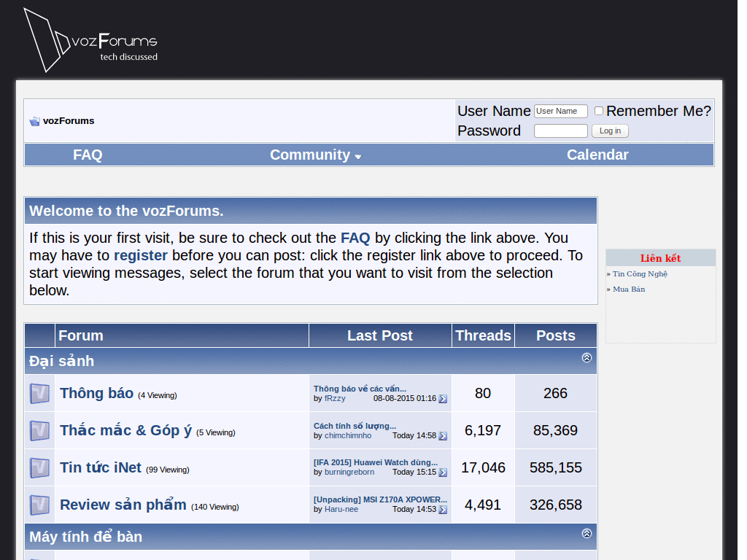Open last post 'Cách tính số lượng...'
This screenshot has width=747, height=560.
355,426
